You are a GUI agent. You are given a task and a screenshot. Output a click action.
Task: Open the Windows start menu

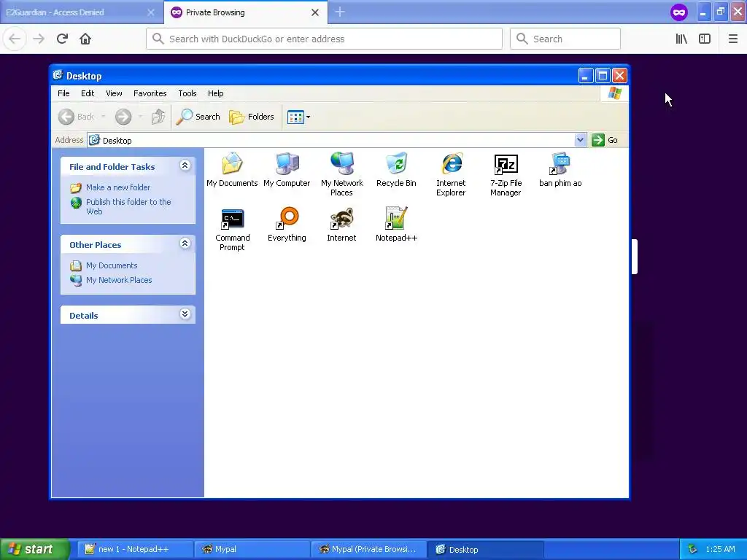point(34,549)
